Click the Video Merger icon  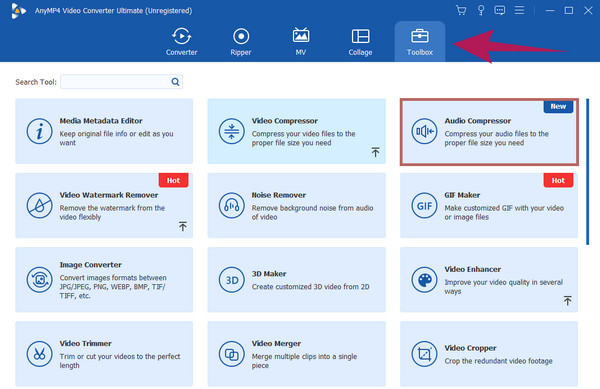point(232,354)
